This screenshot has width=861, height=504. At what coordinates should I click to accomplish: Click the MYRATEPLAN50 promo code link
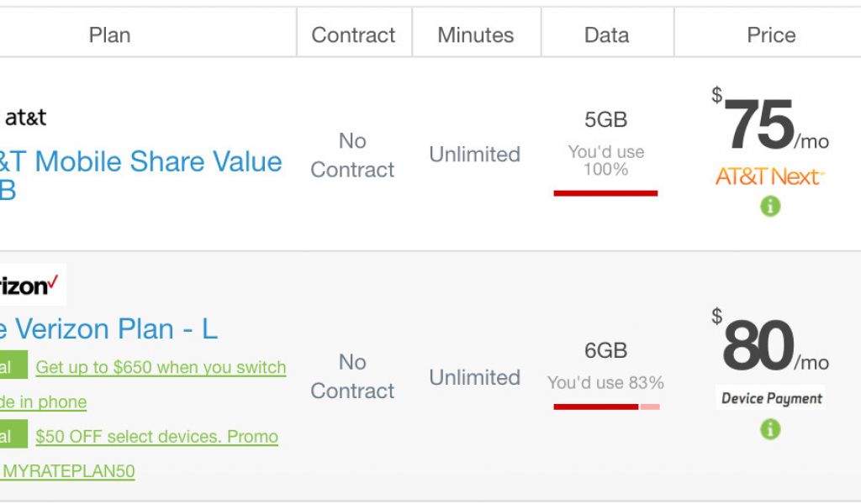pos(67,471)
